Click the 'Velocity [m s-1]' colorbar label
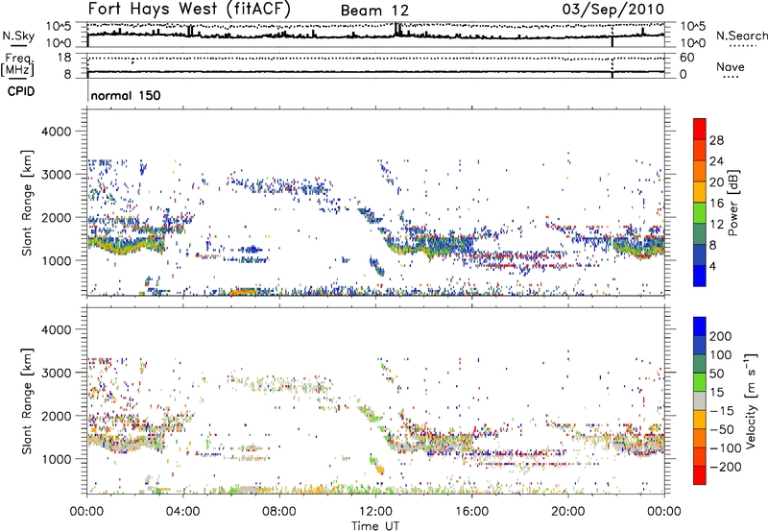The width and height of the screenshot is (768, 532). [x=751, y=400]
